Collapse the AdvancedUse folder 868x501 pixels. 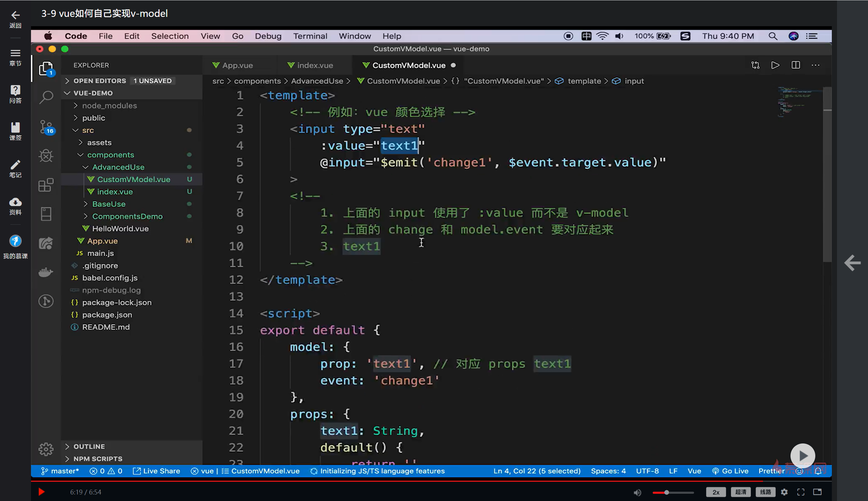click(x=118, y=167)
